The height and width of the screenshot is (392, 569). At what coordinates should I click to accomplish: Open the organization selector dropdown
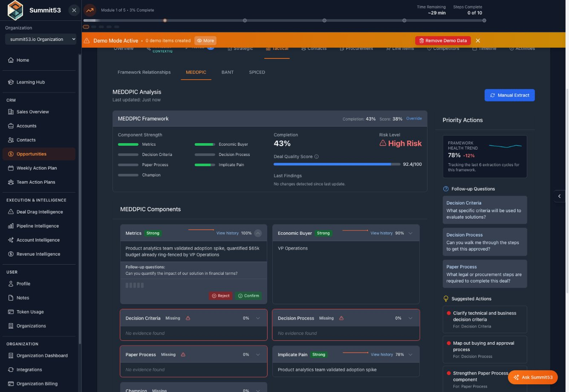(x=40, y=39)
